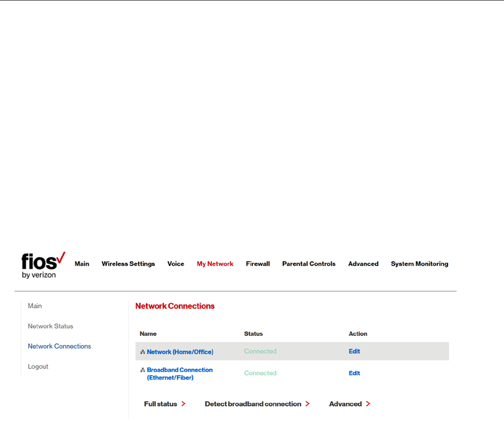This screenshot has width=504, height=426.
Task: Click Connected status for Broadband Connection
Action: [x=260, y=373]
